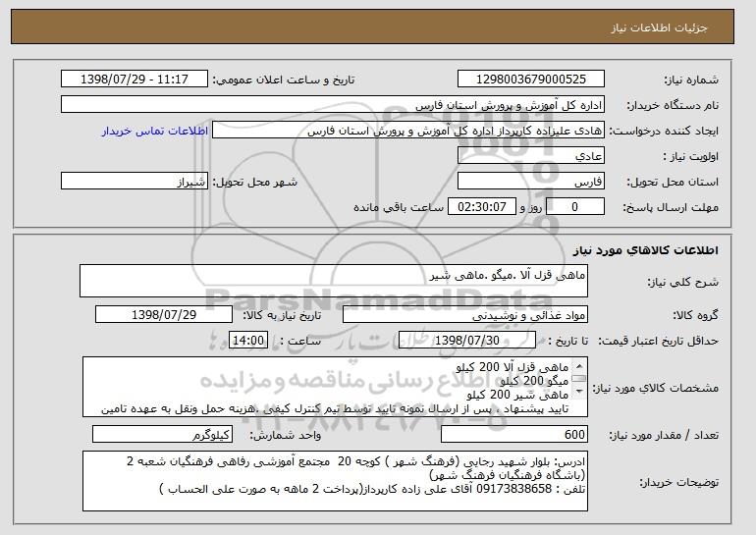Click the goods need date field 1398/07/29
756x535 pixels.
pos(164,315)
